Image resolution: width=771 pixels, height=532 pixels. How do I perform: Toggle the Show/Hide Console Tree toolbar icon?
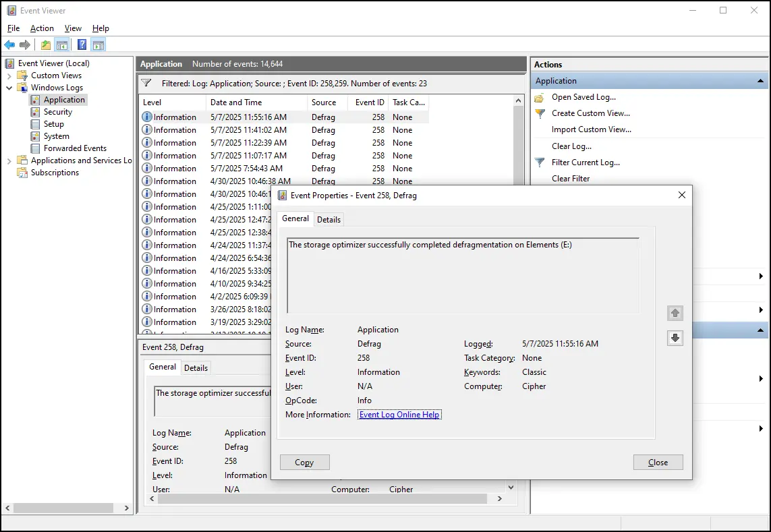tap(61, 45)
